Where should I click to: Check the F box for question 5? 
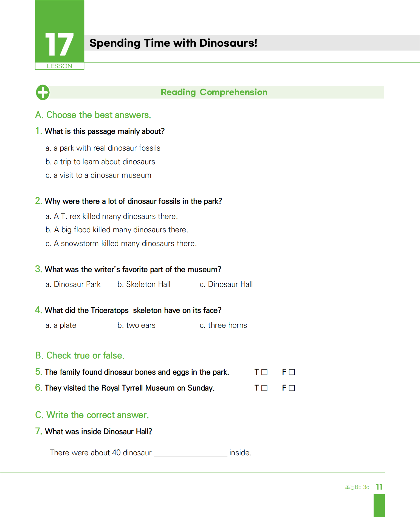(x=292, y=372)
